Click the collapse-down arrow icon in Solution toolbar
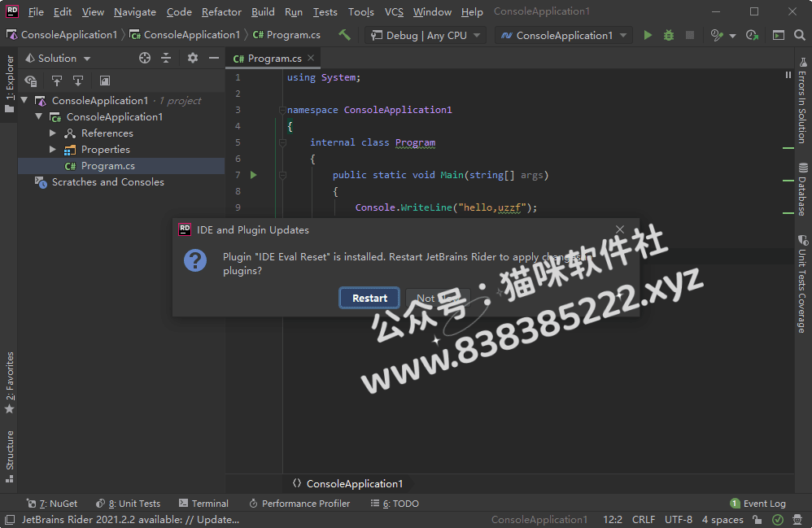812x528 pixels. (x=77, y=81)
